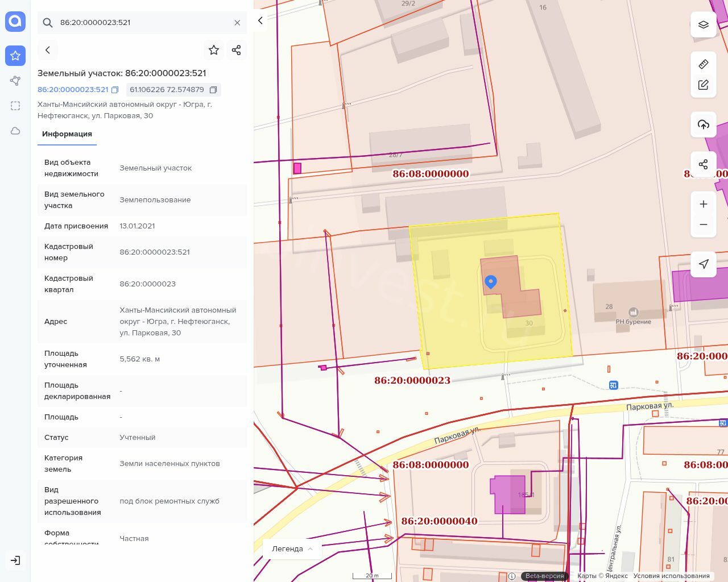Viewport: 728px width, 582px height.
Task: Open the favorites section in left sidebar
Action: (15, 56)
